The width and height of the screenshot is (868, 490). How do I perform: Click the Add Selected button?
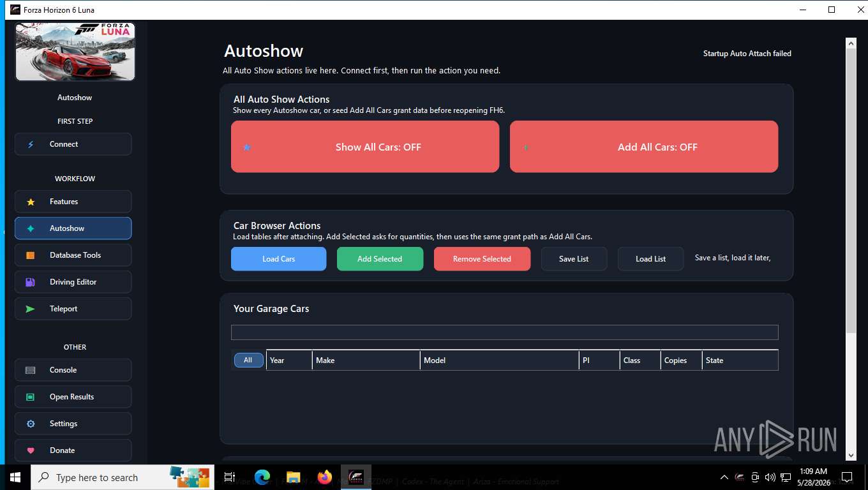tap(380, 259)
